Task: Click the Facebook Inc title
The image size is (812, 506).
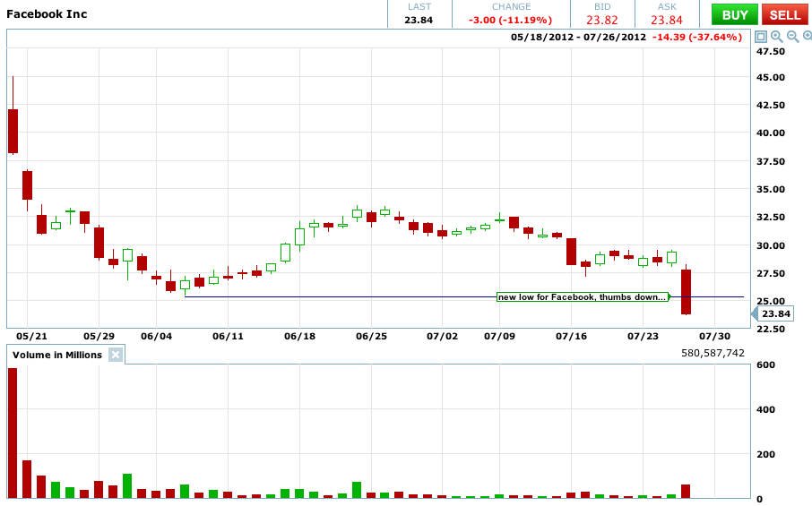Action: [x=47, y=14]
